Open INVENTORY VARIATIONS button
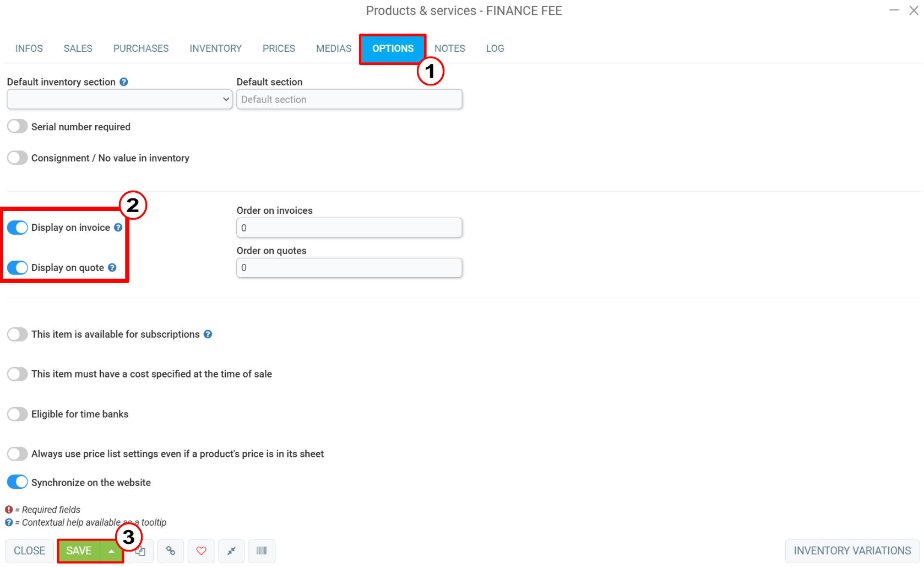 pos(852,550)
